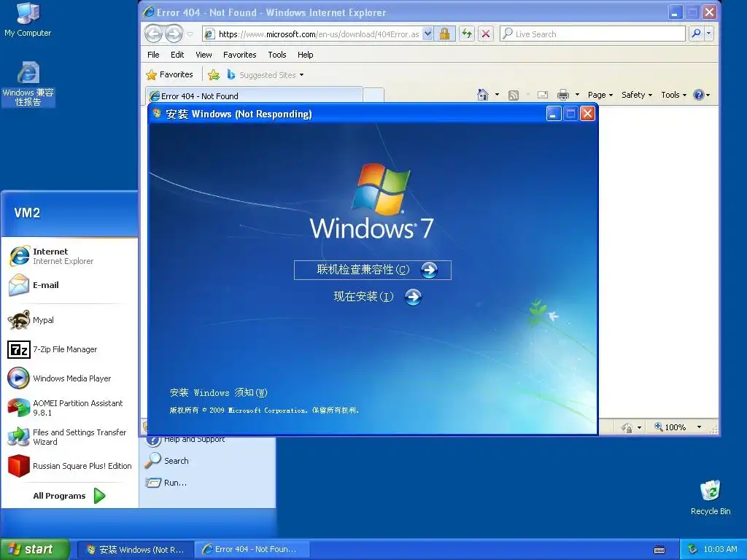The height and width of the screenshot is (560, 747).
Task: Open My Computer desktop icon
Action: (28, 20)
